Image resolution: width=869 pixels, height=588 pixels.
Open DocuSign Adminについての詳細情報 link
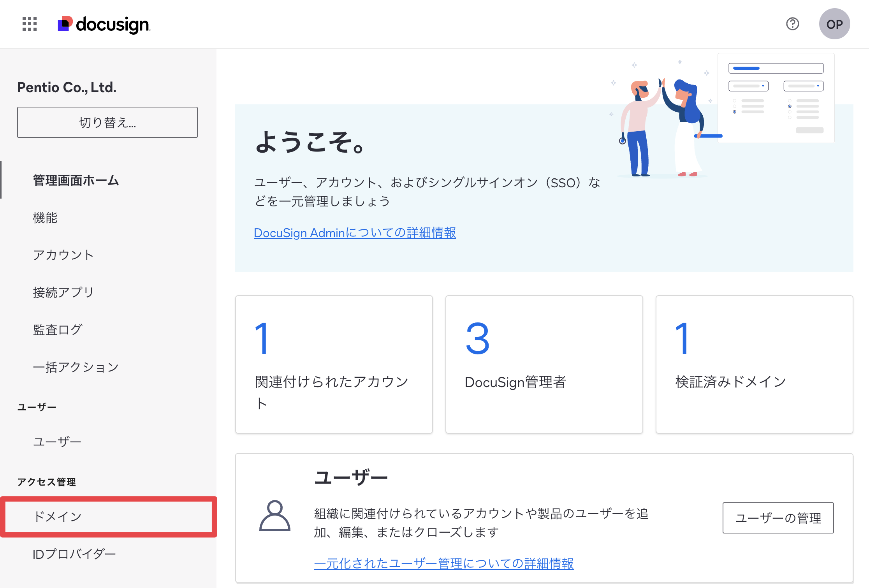[x=355, y=233]
